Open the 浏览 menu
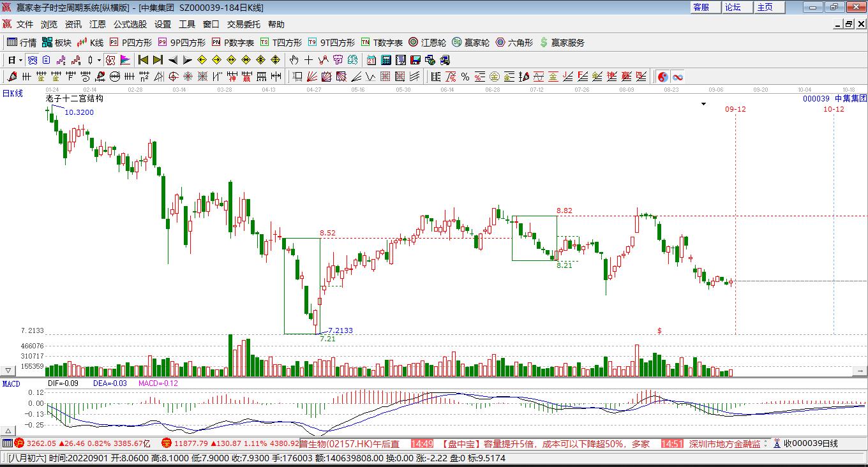 point(49,24)
